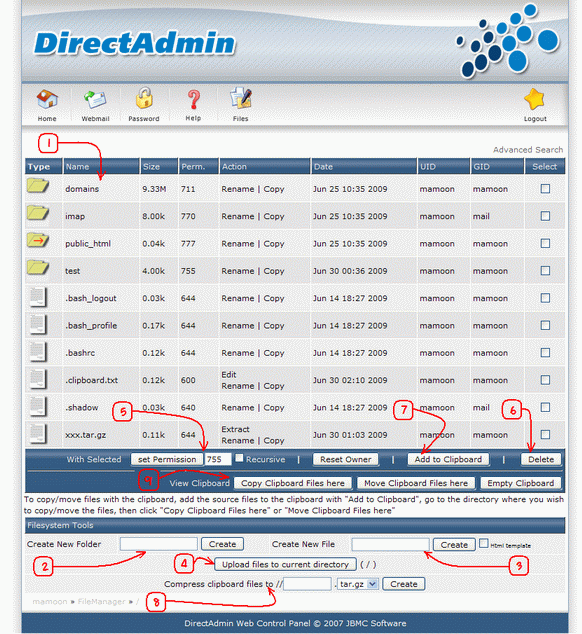Screen dimensions: 582x634
Task: Open the public_html linked folder icon
Action: pos(38,241)
